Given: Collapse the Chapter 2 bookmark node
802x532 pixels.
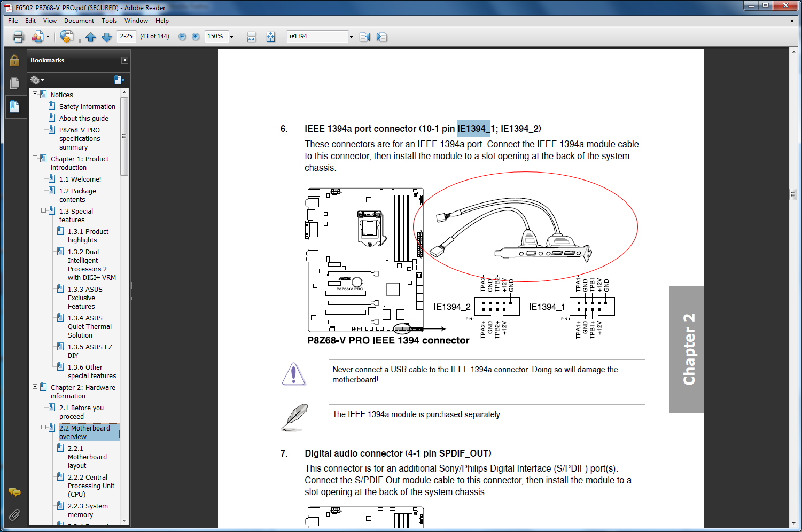Looking at the screenshot, I should (35, 387).
